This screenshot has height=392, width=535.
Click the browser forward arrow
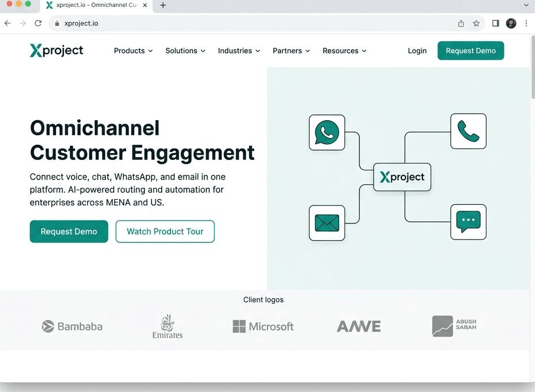point(23,23)
